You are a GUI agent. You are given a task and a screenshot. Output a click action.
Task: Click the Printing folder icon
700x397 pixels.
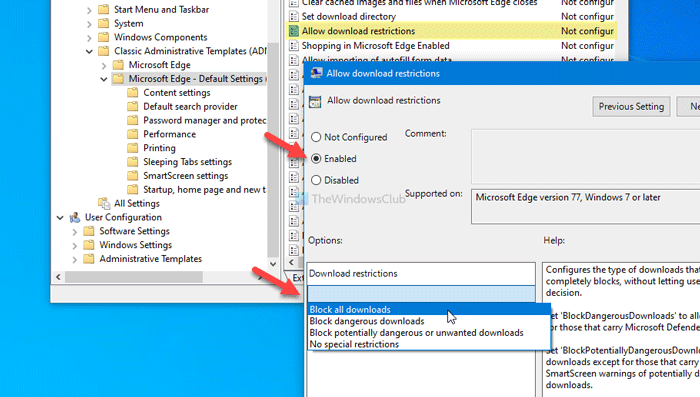133,148
